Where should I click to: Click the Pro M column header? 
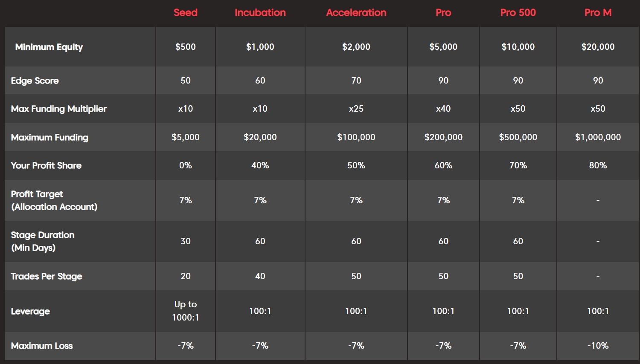[597, 13]
